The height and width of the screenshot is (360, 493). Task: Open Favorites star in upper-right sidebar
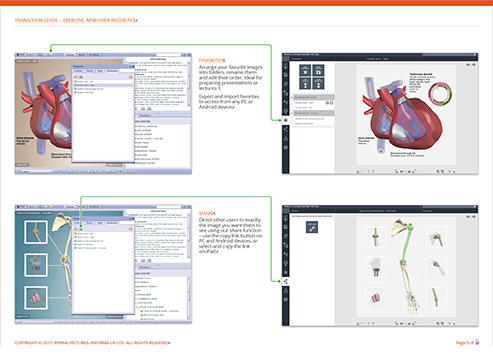coord(286,120)
